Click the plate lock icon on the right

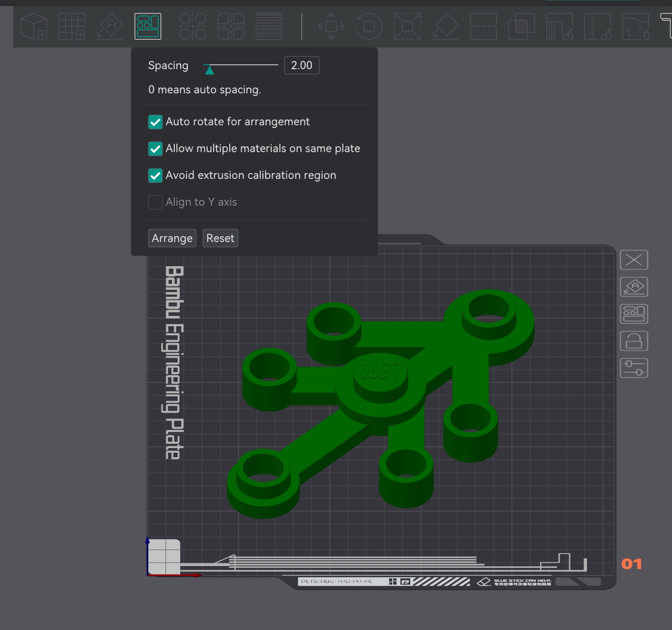[x=634, y=340]
